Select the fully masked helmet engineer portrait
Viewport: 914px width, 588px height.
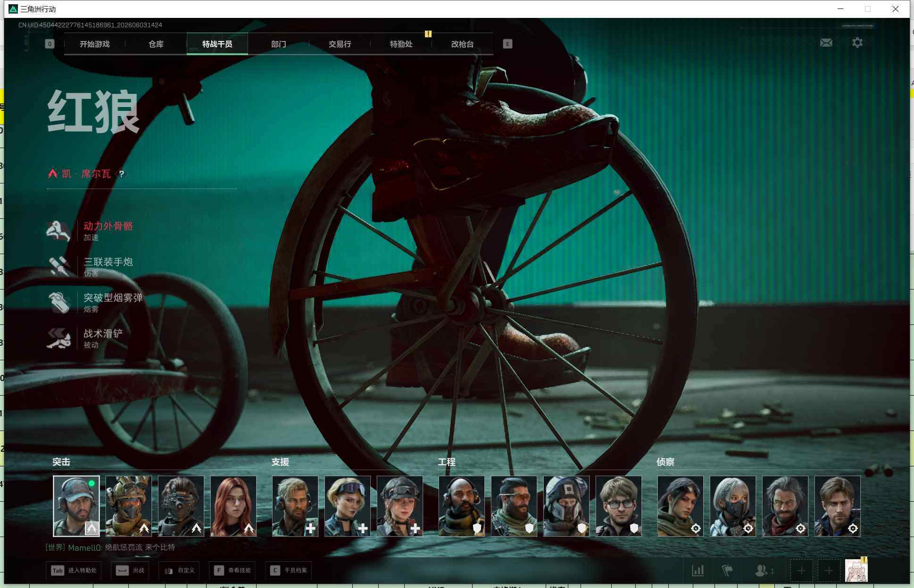566,506
